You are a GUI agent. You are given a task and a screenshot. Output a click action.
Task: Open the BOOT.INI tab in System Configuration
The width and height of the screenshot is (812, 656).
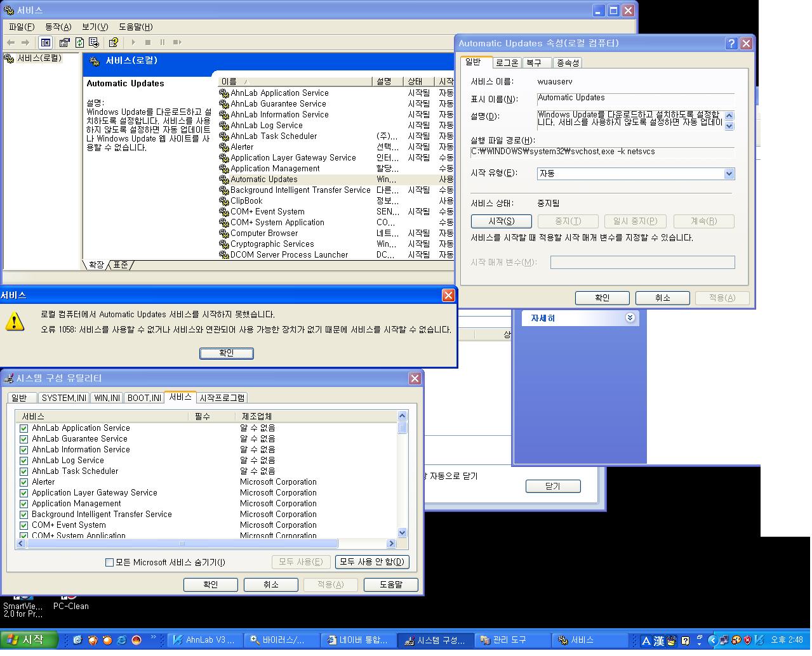(144, 398)
